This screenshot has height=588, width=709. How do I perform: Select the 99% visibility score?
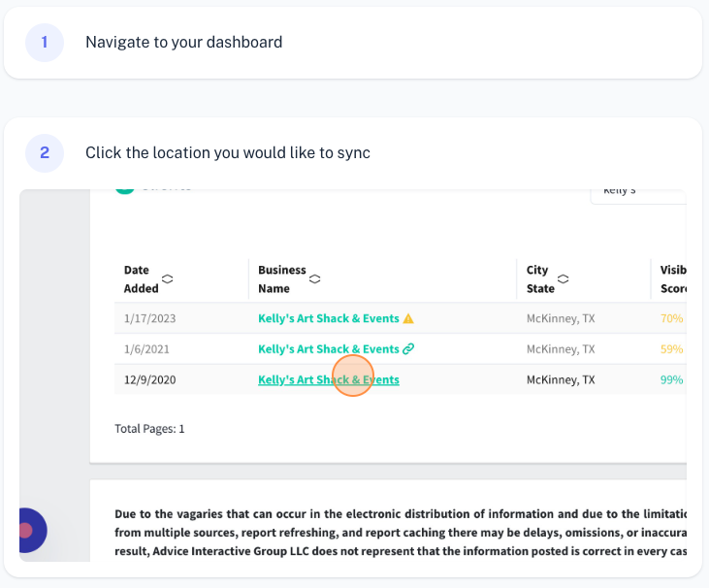coord(671,380)
